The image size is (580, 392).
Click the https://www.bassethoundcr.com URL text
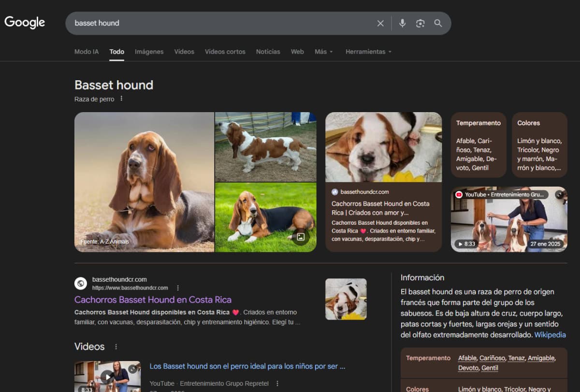tap(130, 288)
